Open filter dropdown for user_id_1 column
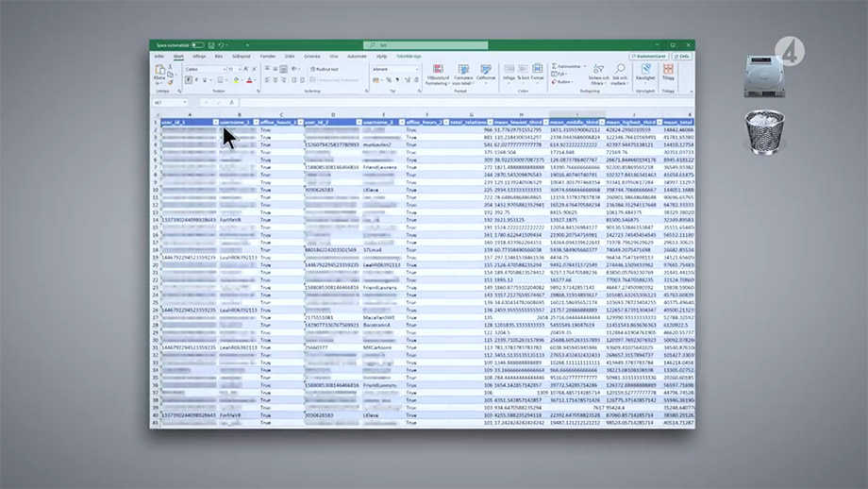The width and height of the screenshot is (868, 489). click(x=215, y=122)
